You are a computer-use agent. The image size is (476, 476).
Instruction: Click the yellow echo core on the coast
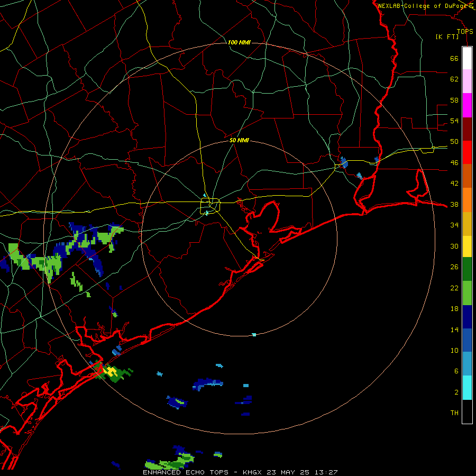click(x=110, y=371)
